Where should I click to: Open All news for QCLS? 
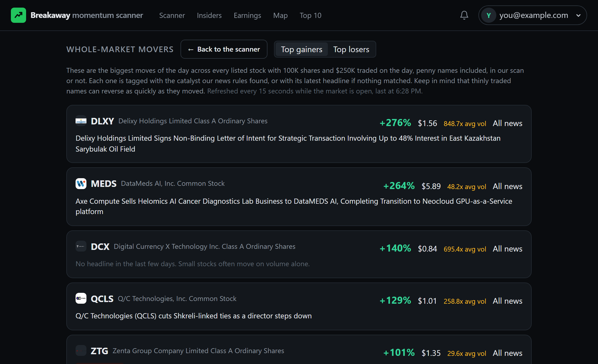(x=507, y=301)
